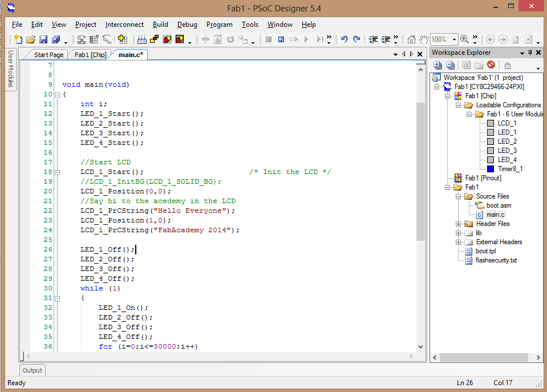Click Expand All in Workspace Explorer
This screenshot has width=547, height=392.
tap(438, 65)
